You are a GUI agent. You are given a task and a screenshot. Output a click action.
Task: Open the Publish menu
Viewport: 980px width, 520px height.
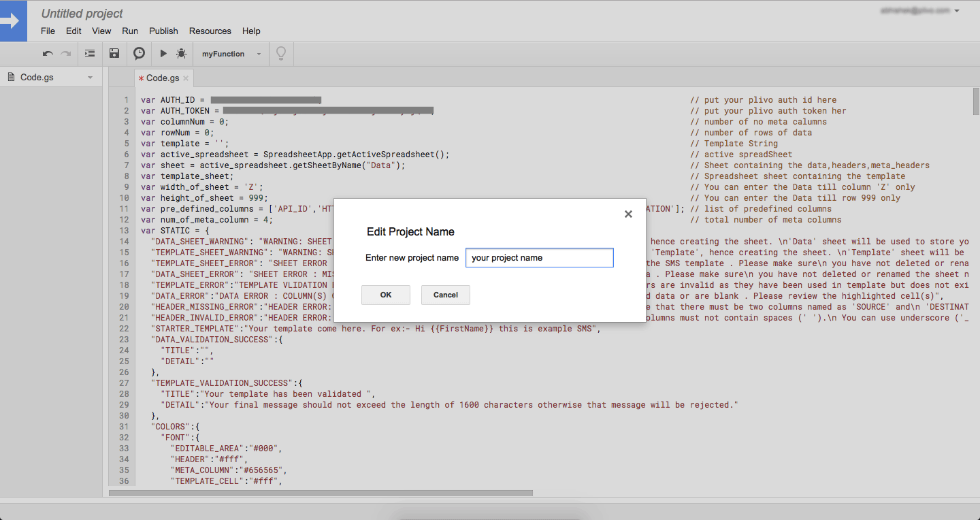[163, 31]
